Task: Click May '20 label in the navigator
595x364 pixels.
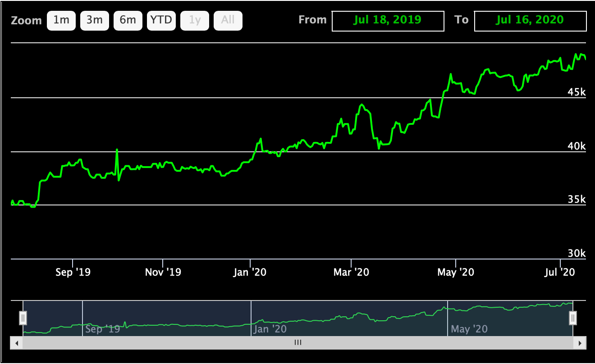Action: click(469, 329)
